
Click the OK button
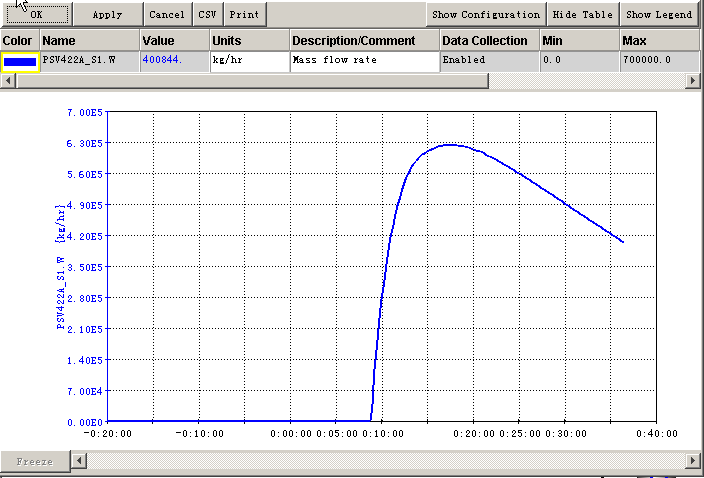36,15
